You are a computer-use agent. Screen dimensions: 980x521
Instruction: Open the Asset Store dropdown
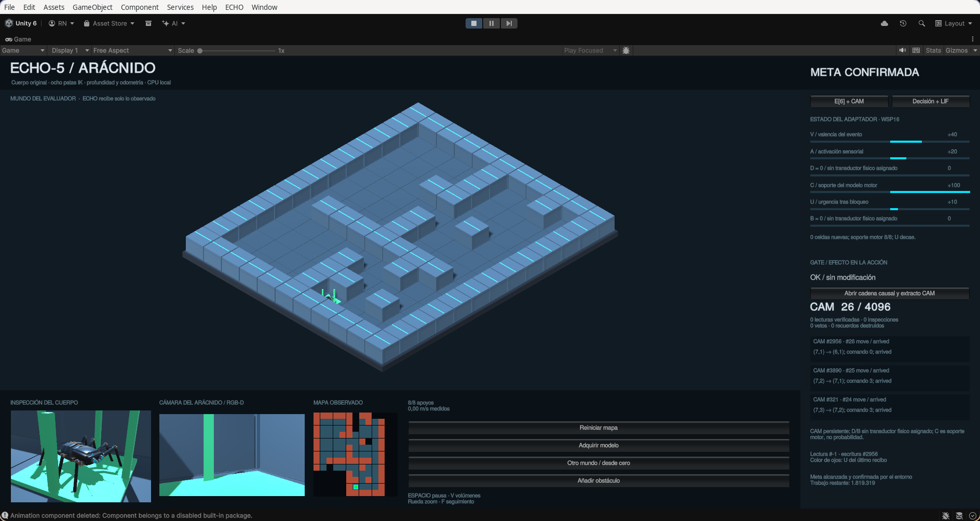click(109, 23)
